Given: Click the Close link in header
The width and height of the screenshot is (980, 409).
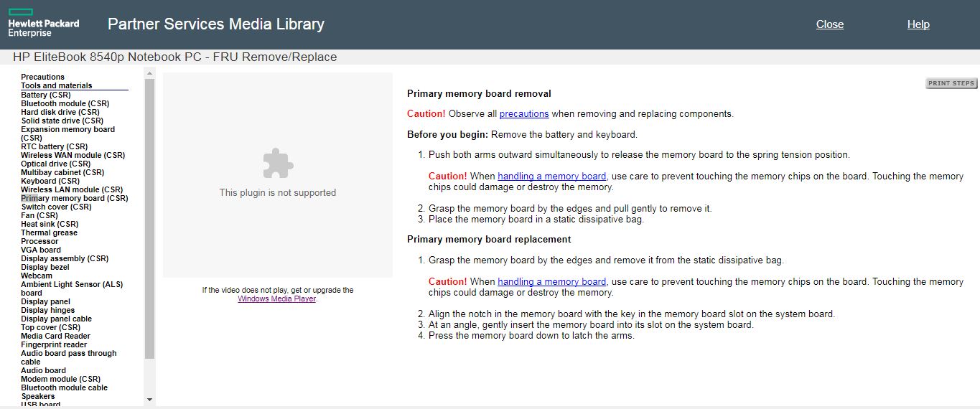Looking at the screenshot, I should tap(830, 24).
